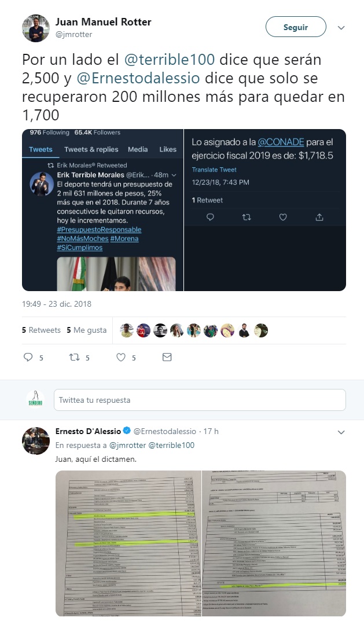Follow @jmrotter with the Seguir button
This screenshot has height=621, width=364.
point(296,27)
